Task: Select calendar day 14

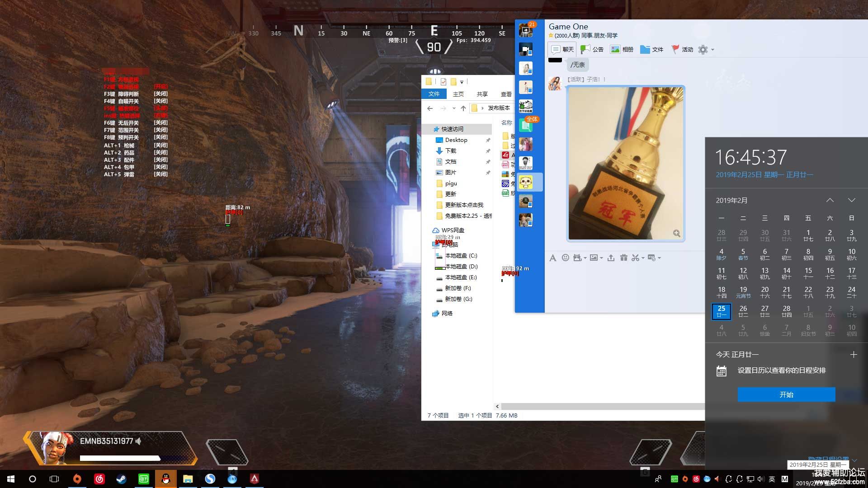Action: (x=787, y=273)
